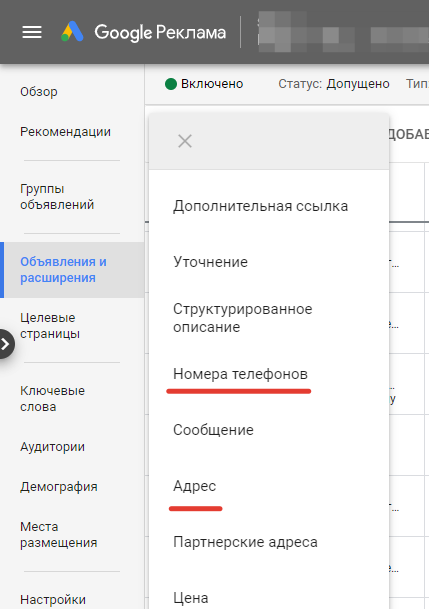Screen dimensions: 429x609
Task: Choose Дополнительная ссылка extension type
Action: [261, 206]
